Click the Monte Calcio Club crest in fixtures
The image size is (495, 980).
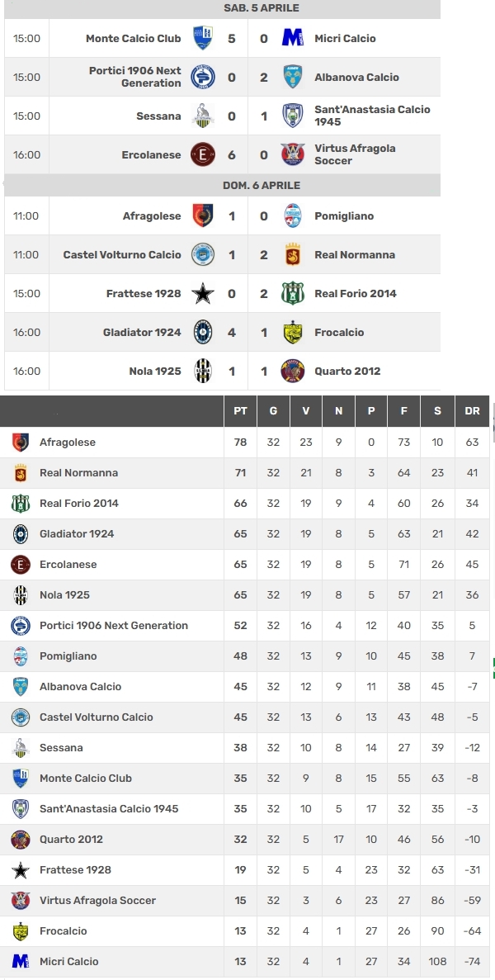click(x=203, y=38)
